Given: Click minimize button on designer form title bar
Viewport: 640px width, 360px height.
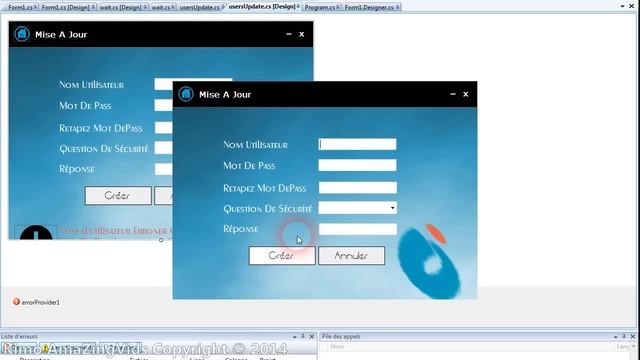Looking at the screenshot, I should coord(289,34).
